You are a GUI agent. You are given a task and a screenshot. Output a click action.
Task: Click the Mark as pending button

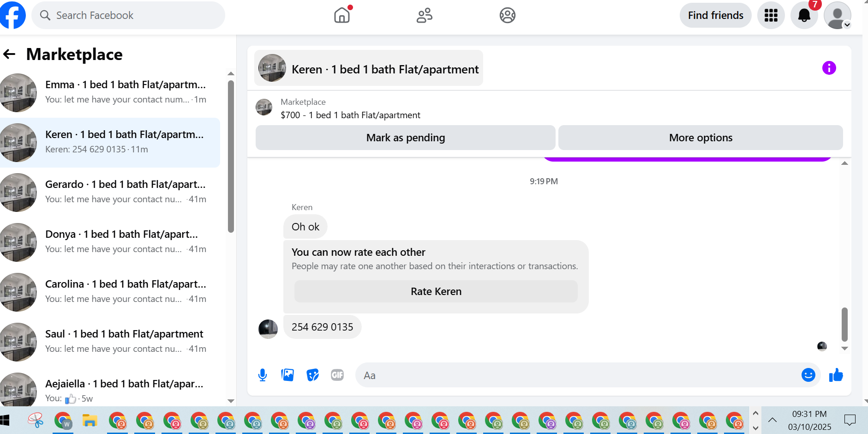[406, 138]
